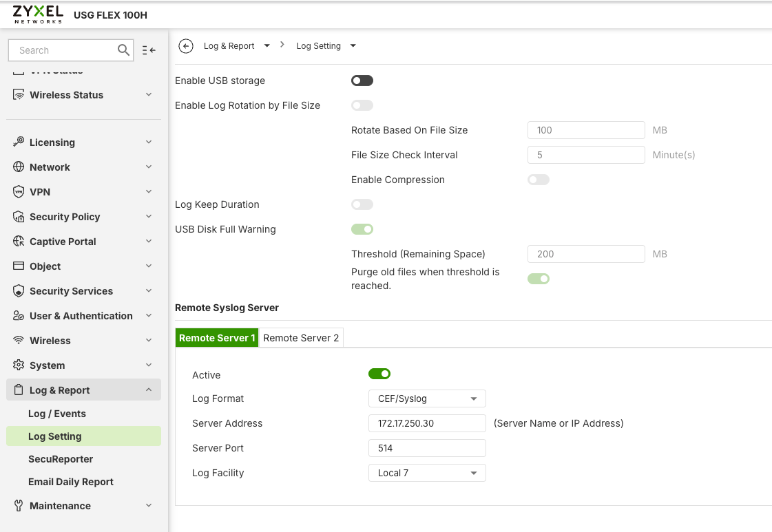
Task: Click the Wireless signal icon
Action: click(18, 340)
